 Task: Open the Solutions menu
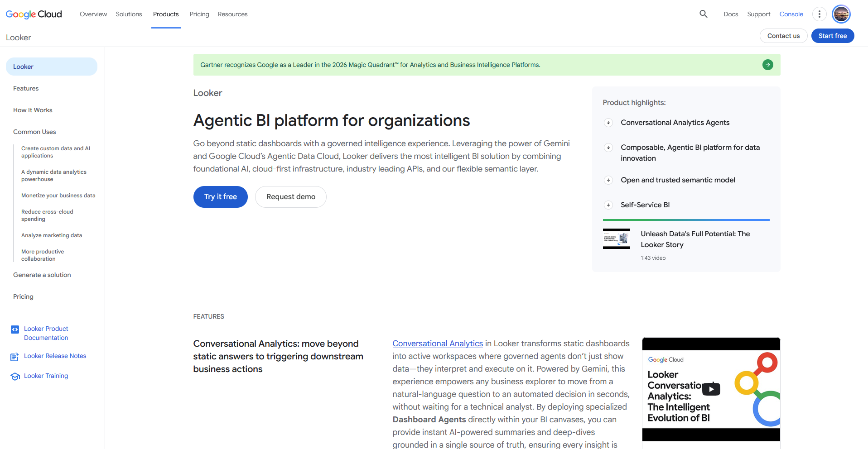coord(129,14)
